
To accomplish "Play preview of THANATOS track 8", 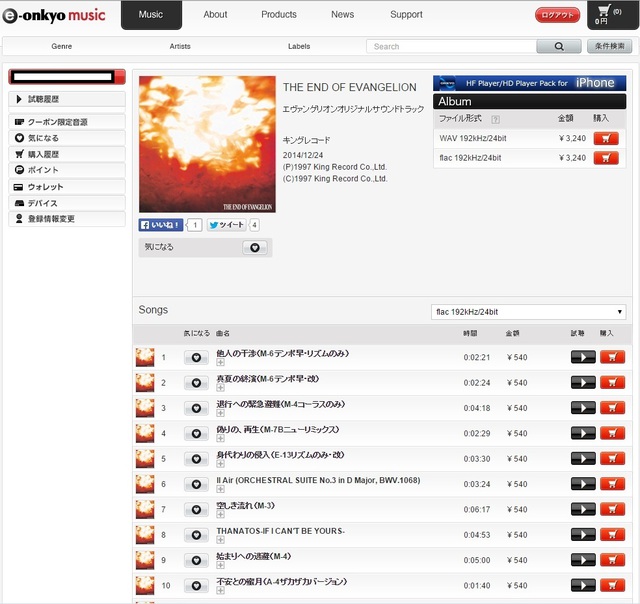I will point(583,535).
